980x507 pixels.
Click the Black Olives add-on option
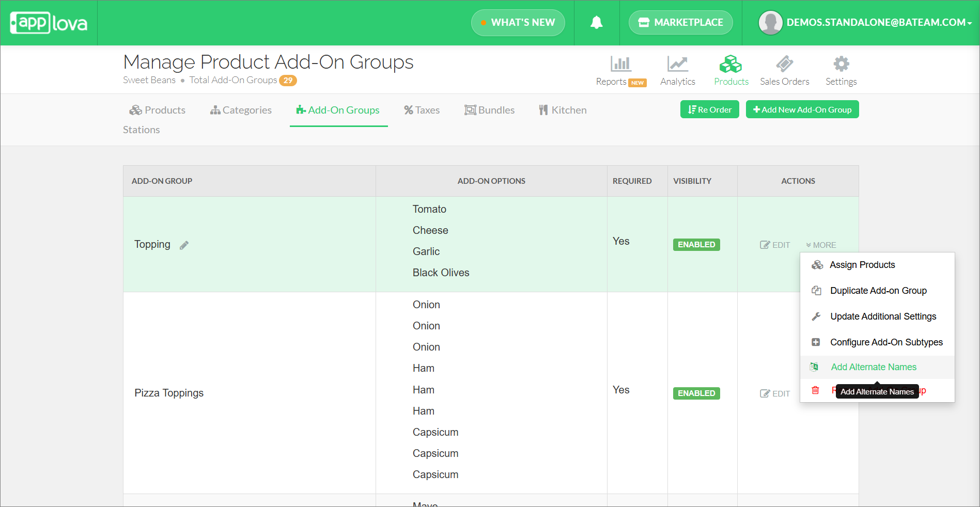[x=441, y=273]
